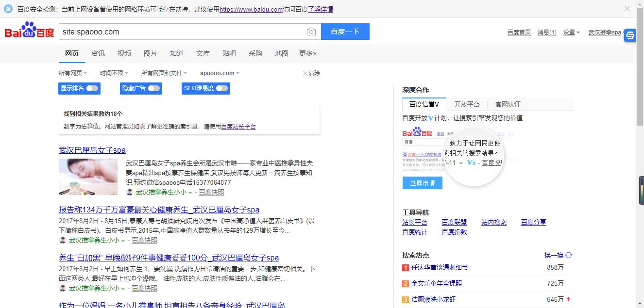This screenshot has width=644, height=308.
Task: Click the 百度一下 search button
Action: (345, 32)
